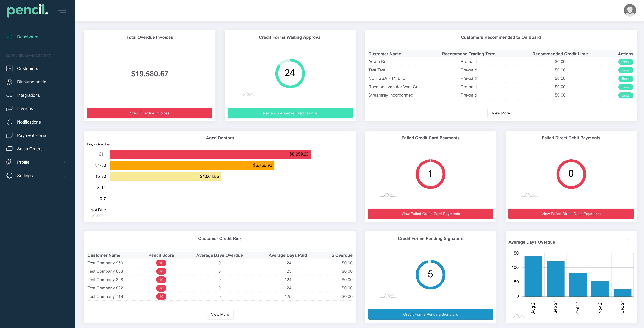
Task: Click the sidebar collapse hamburger icon
Action: (x=62, y=10)
